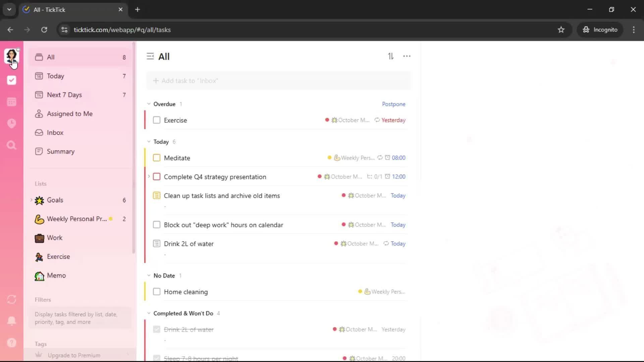Click the Sync icon in left rail

click(11, 299)
